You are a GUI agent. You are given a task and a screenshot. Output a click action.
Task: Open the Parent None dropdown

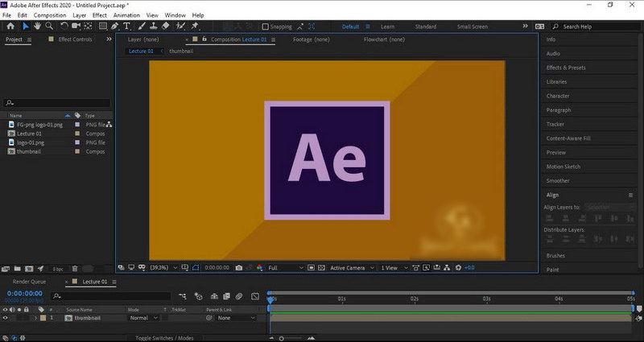pyautogui.click(x=236, y=318)
